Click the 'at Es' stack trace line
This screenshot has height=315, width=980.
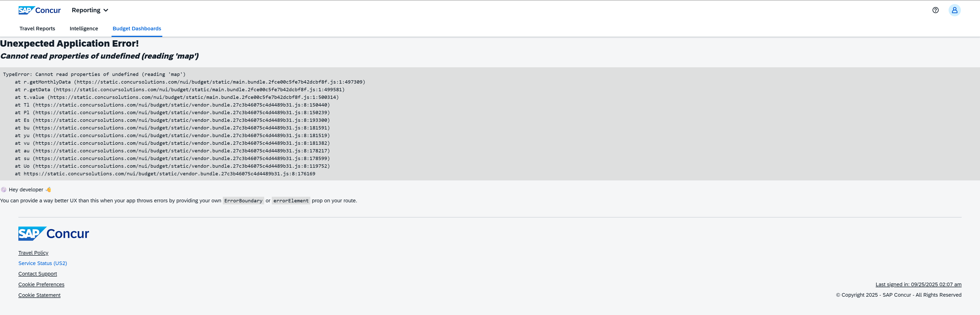172,120
